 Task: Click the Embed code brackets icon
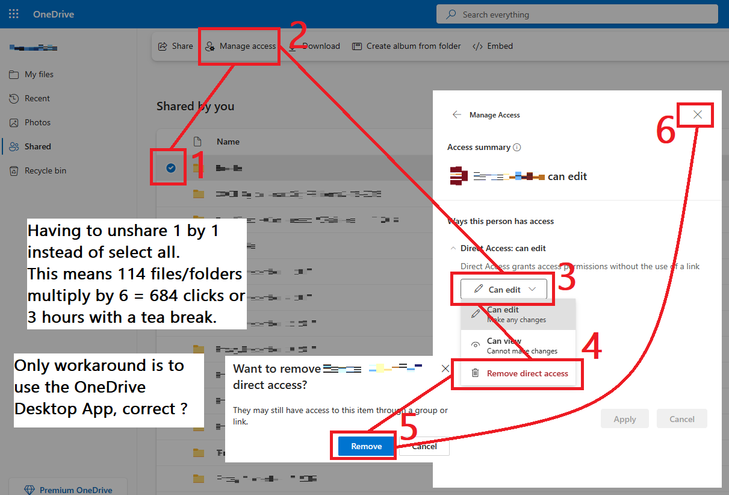tap(477, 46)
